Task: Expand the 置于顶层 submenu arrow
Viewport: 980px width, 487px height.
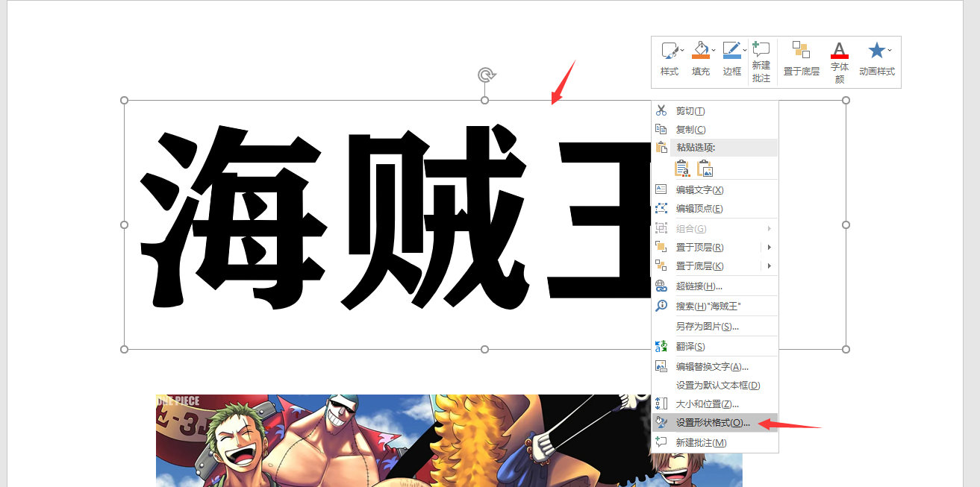Action: coord(770,247)
